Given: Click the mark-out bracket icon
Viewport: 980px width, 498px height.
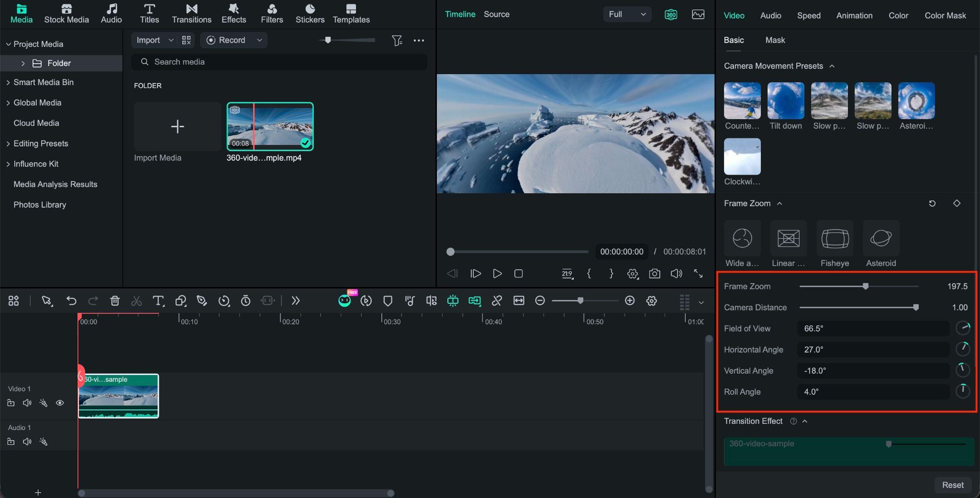Looking at the screenshot, I should [611, 274].
